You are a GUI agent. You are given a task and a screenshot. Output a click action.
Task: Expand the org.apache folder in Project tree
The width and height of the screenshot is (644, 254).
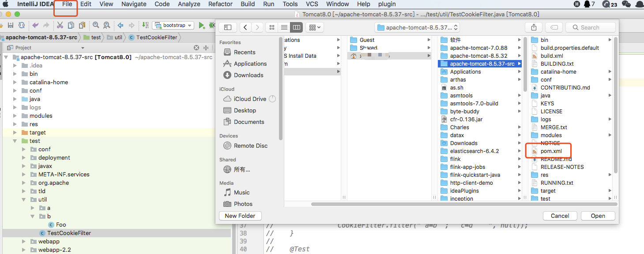click(24, 183)
